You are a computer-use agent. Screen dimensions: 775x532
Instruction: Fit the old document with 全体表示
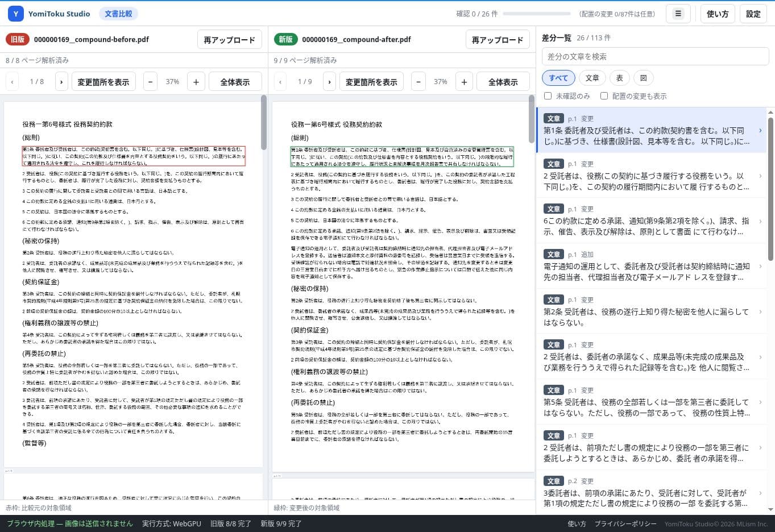click(235, 82)
